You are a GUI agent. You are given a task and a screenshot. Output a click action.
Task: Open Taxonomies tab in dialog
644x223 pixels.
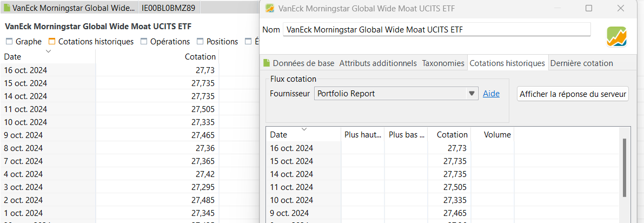click(443, 63)
